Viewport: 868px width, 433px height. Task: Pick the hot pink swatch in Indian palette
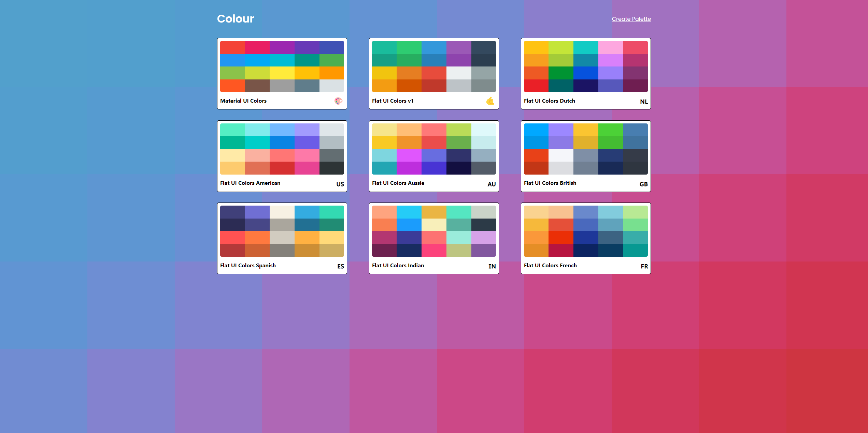coord(434,250)
